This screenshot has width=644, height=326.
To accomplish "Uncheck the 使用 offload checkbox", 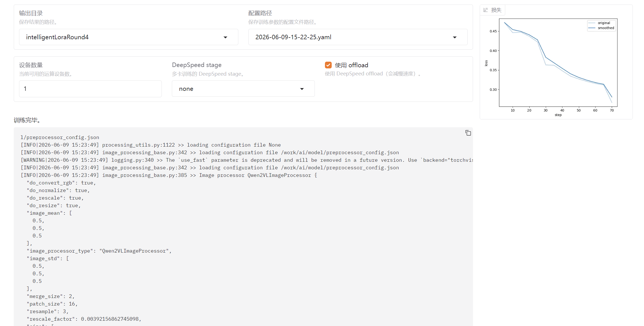I will pyautogui.click(x=328, y=65).
